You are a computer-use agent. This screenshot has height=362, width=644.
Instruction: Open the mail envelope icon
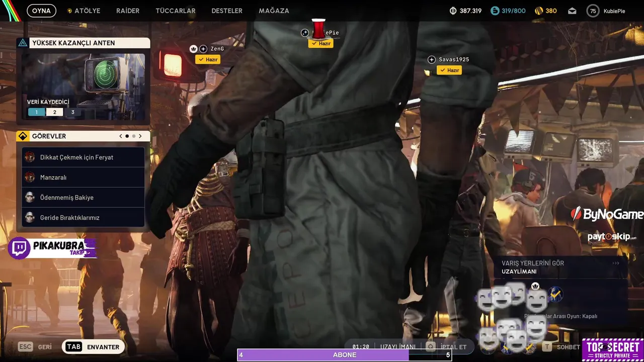click(572, 11)
